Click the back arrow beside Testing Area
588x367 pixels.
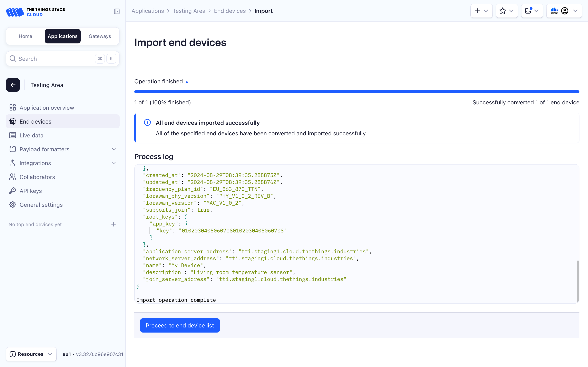pos(13,85)
